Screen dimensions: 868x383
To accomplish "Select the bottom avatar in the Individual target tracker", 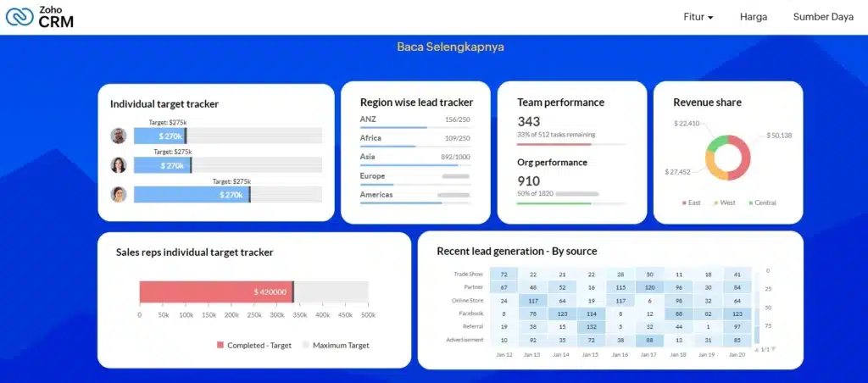I will tap(119, 194).
